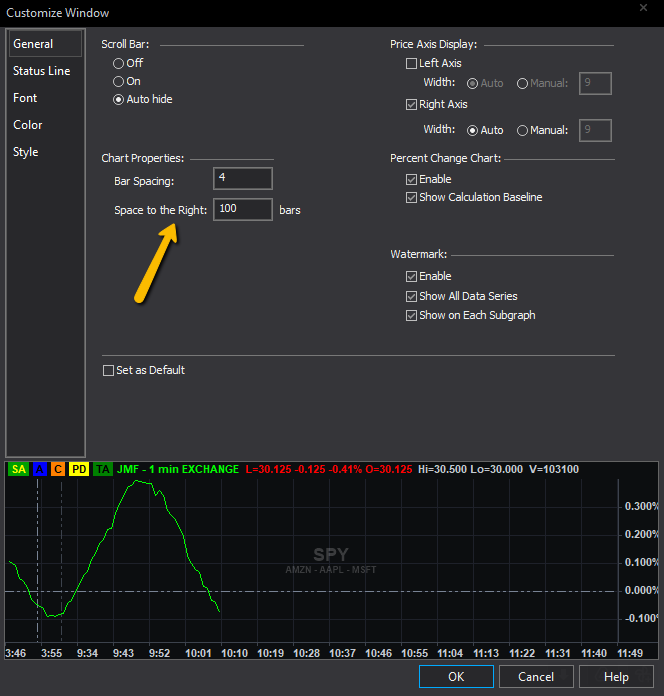Switch to the Font section
The width and height of the screenshot is (664, 696).
[x=25, y=98]
